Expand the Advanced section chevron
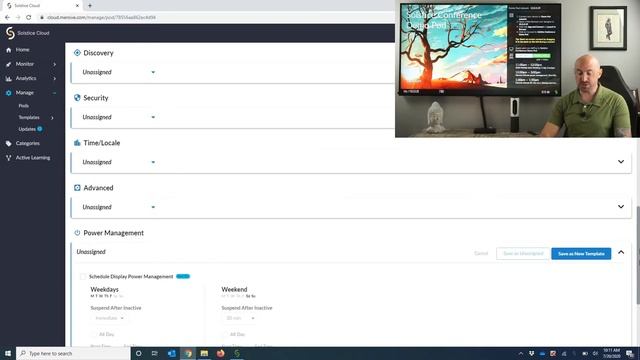The width and height of the screenshot is (640, 360). tap(621, 207)
